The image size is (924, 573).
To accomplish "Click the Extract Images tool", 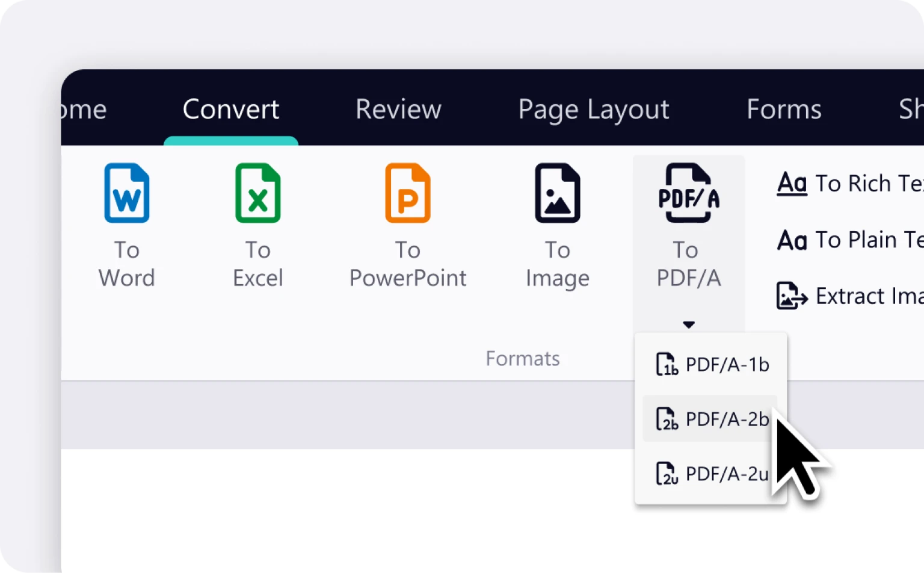I will (849, 296).
